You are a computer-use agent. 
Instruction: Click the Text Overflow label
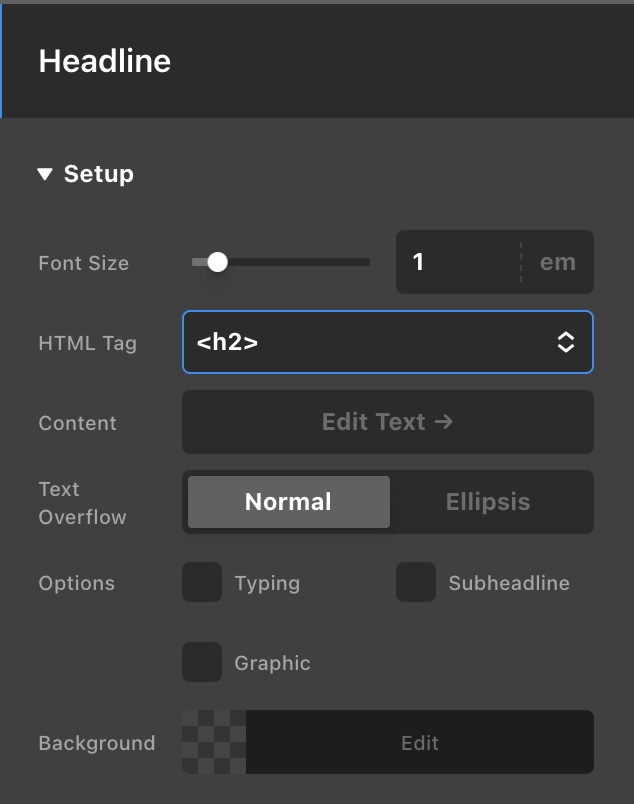click(x=82, y=503)
